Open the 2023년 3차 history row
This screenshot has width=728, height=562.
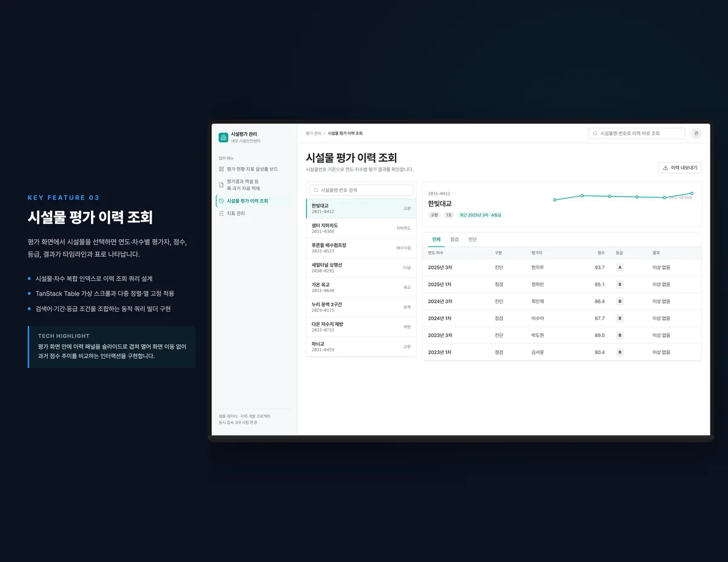tap(562, 335)
